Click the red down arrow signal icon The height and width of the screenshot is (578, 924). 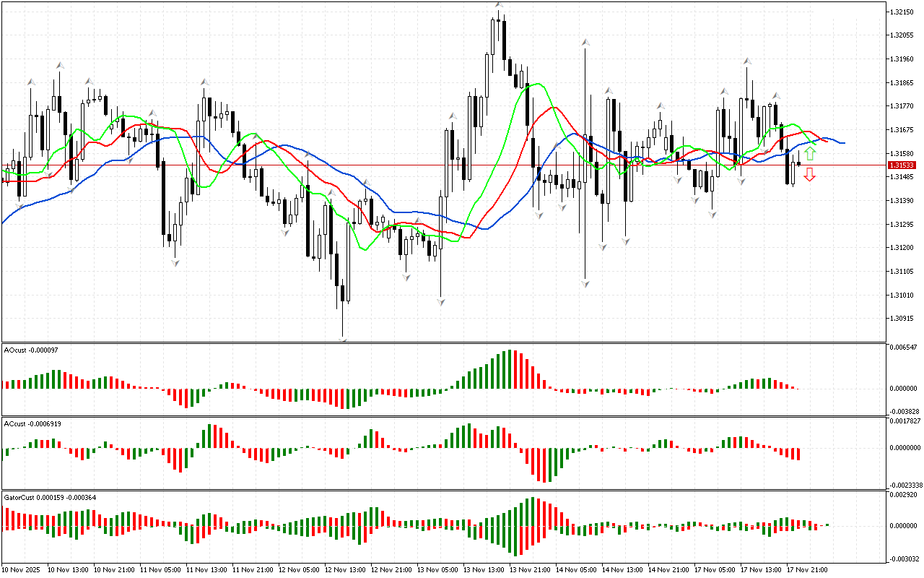[810, 174]
